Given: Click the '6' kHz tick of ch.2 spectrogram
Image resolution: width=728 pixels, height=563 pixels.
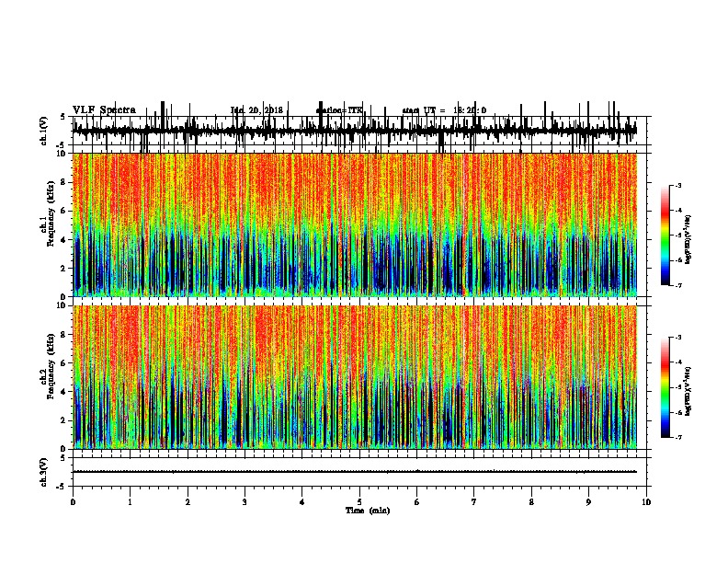Looking at the screenshot, I should (64, 363).
